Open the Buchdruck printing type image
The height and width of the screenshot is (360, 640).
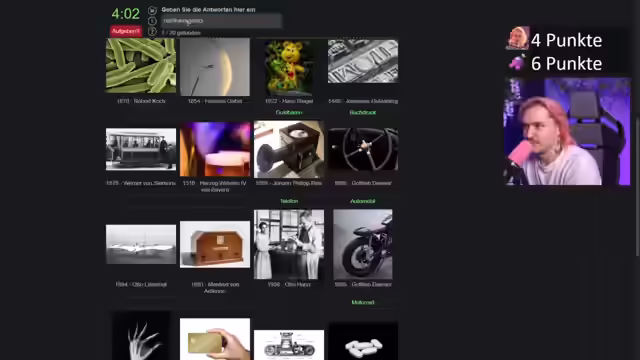(363, 61)
